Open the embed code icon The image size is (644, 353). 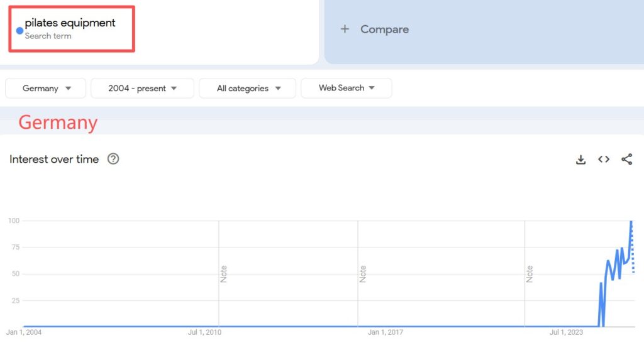click(x=604, y=160)
